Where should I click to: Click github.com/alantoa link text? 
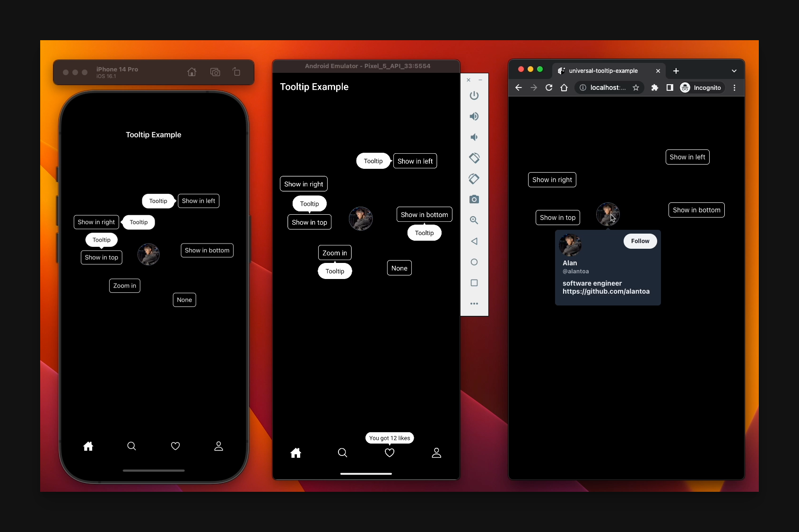[x=606, y=291]
